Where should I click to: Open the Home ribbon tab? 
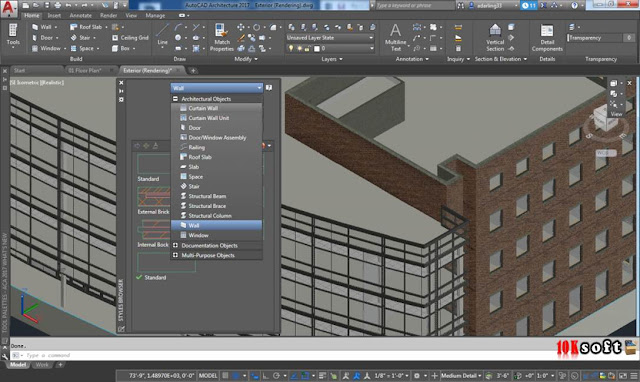pos(31,16)
